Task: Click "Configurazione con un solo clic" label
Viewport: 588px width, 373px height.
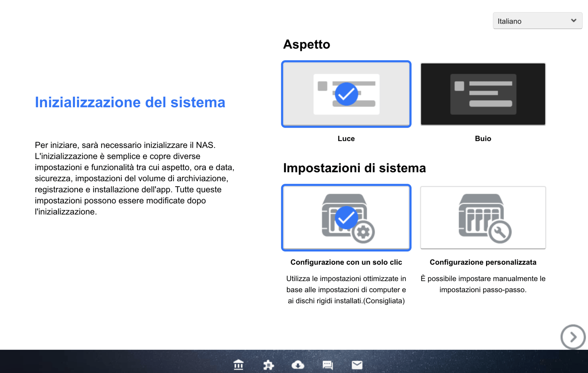Action: click(346, 262)
